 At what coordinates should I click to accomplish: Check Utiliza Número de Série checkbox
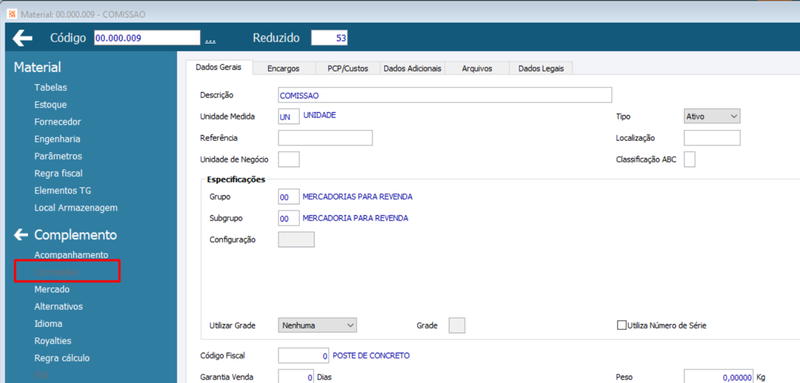(x=621, y=325)
